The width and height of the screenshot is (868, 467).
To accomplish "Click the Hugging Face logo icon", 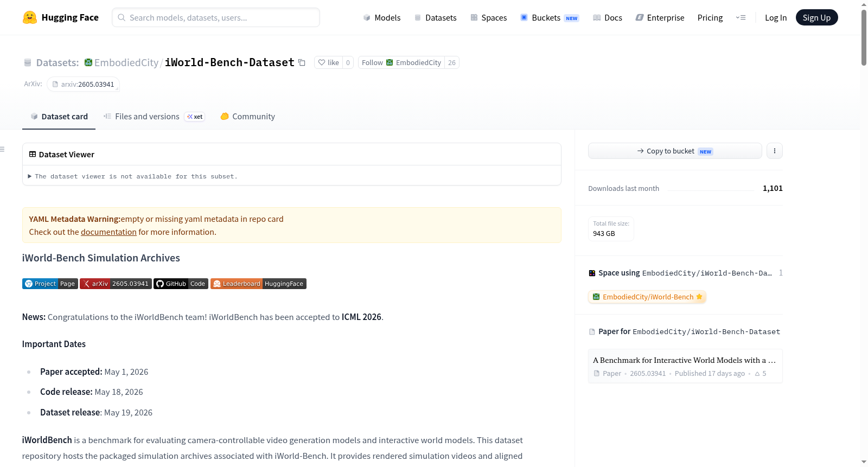I will click(30, 17).
